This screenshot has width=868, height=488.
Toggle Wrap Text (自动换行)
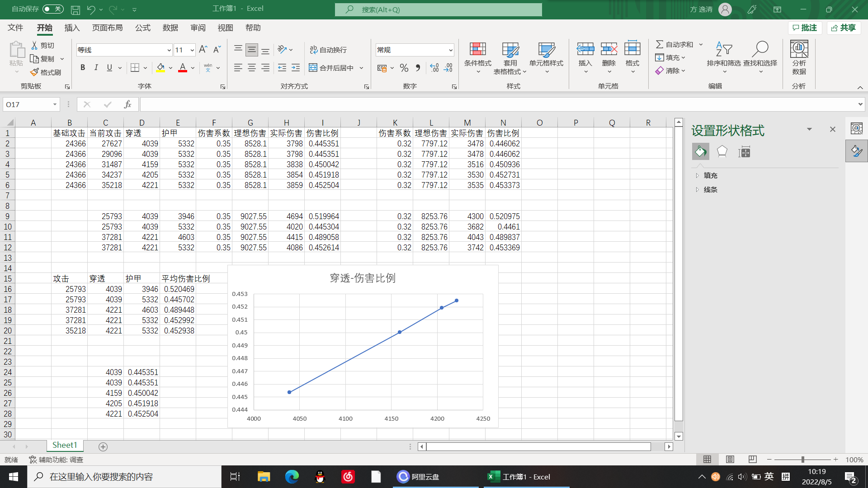tap(328, 50)
